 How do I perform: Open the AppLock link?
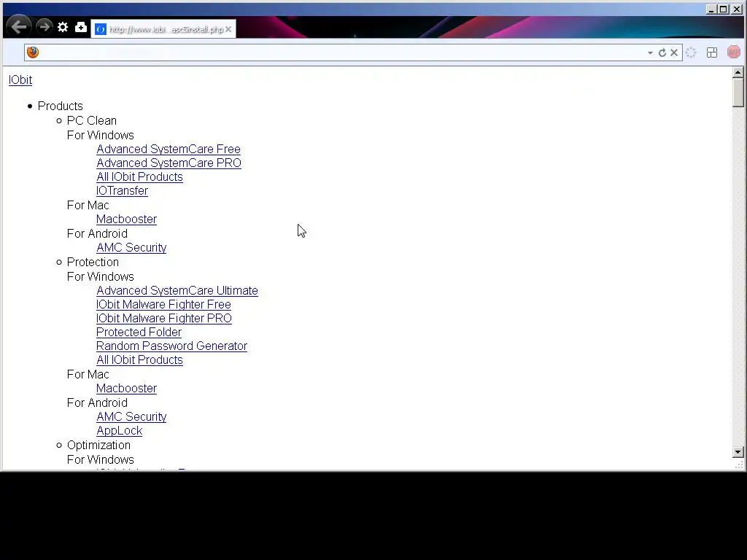pyautogui.click(x=119, y=430)
